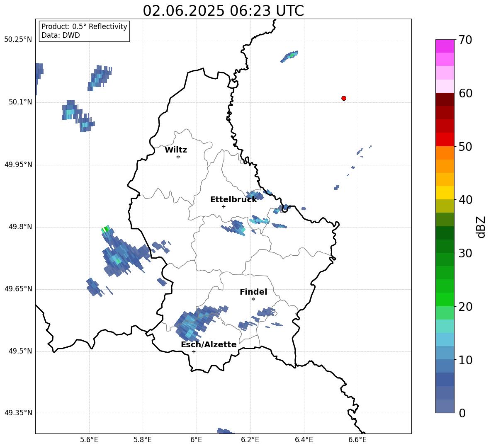Click the 49.8°N latitude label
The image size is (491, 448).
20,227
